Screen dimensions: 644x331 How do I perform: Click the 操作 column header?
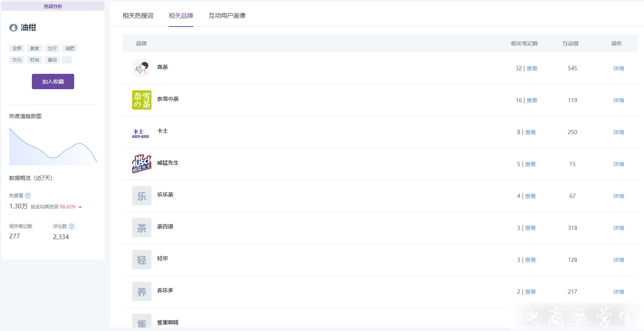[617, 43]
